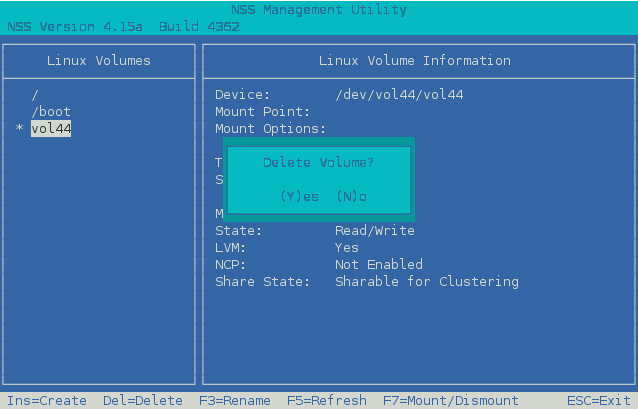This screenshot has width=638, height=409.
Task: Click the NCP Not Enabled value
Action: click(x=378, y=264)
